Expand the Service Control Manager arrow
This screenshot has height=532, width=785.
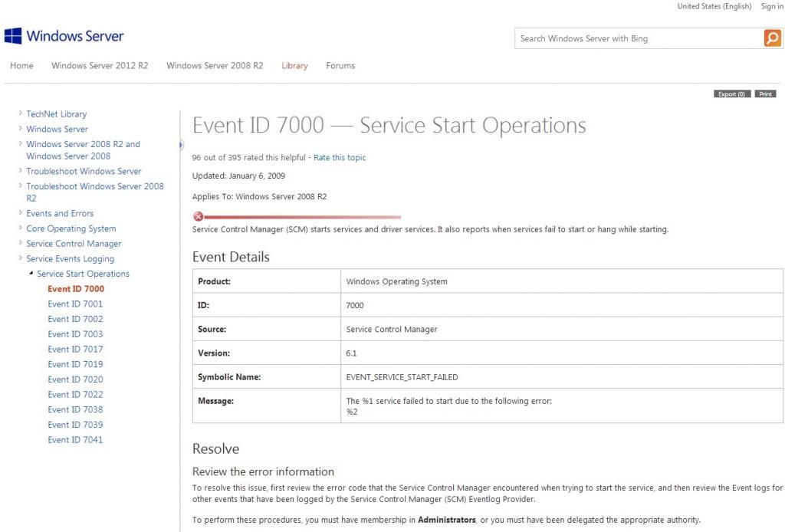click(x=21, y=242)
